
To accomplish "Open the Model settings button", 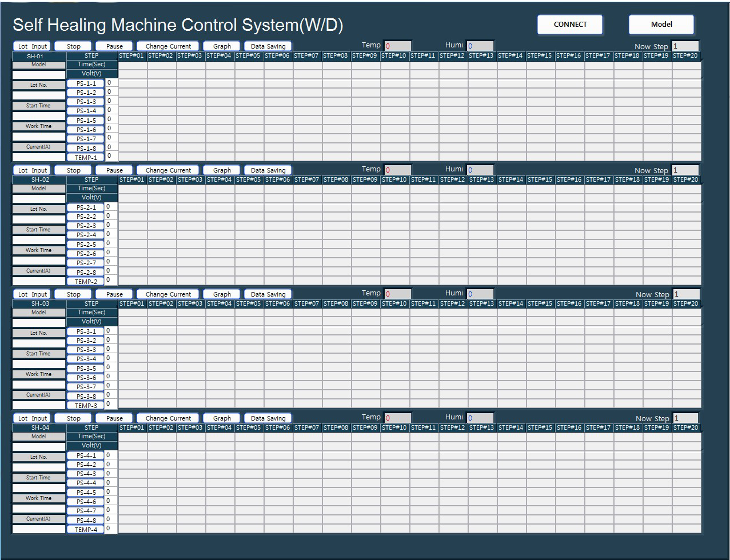I will (661, 25).
